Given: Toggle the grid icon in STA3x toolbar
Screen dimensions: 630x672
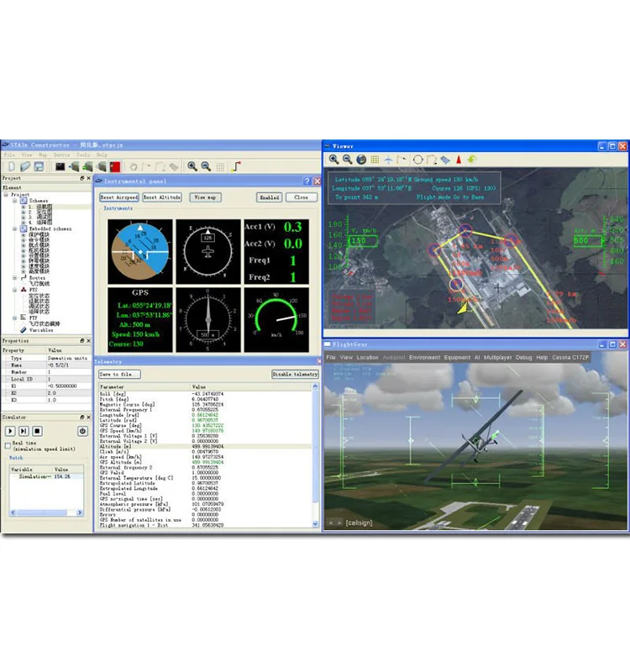Looking at the screenshot, I should point(220,166).
